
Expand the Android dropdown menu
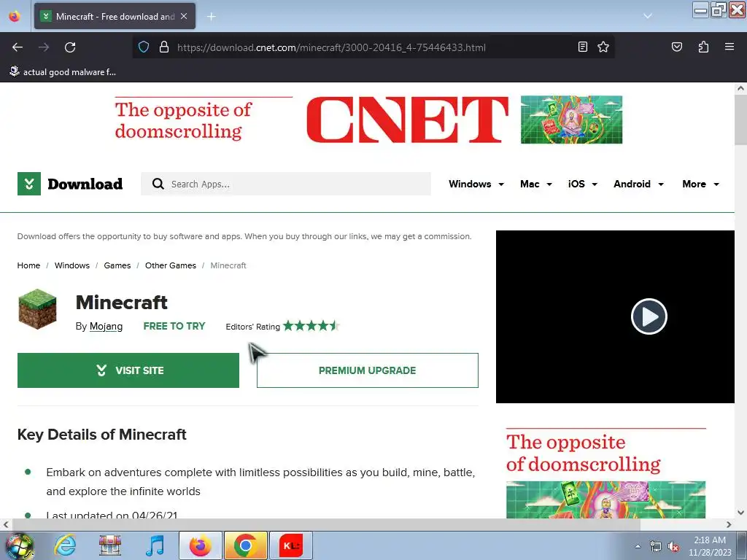tap(638, 184)
